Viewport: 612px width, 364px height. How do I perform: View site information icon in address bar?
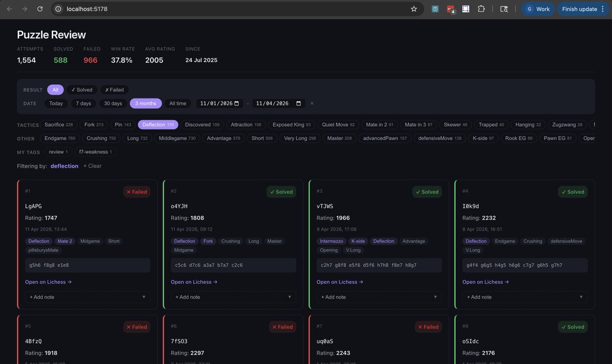pos(58,9)
